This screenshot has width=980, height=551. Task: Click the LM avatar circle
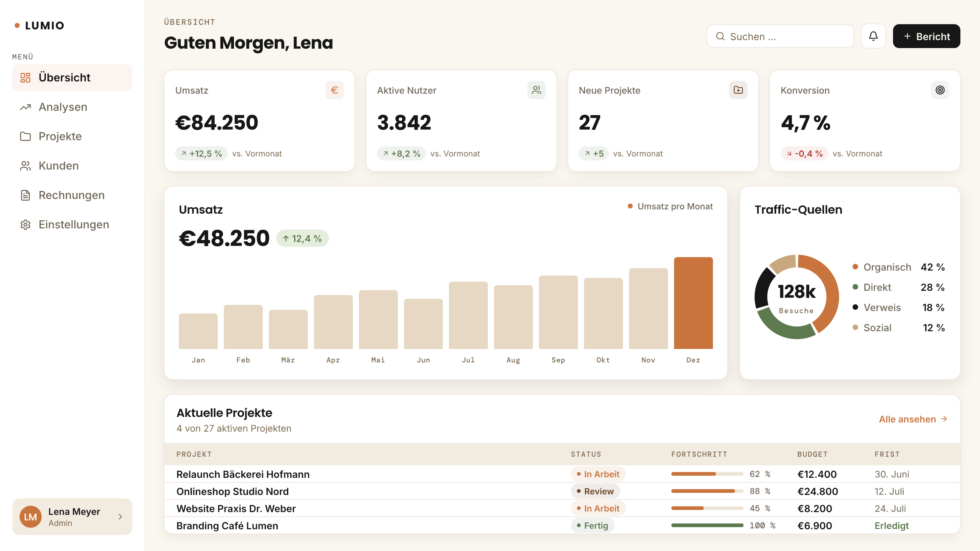[30, 517]
